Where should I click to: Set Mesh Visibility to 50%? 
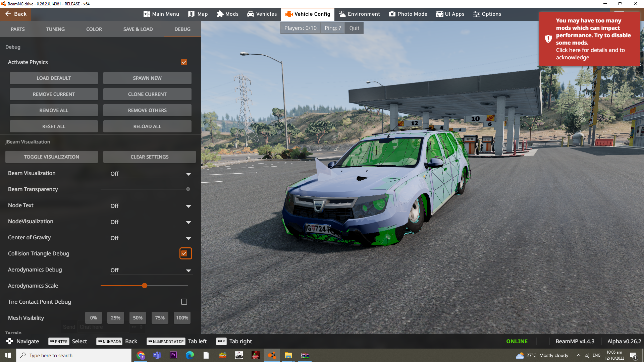coord(138,318)
